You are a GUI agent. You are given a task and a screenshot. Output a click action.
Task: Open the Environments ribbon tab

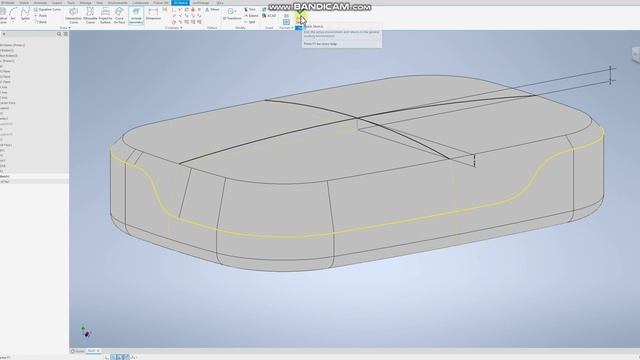pyautogui.click(x=118, y=3)
